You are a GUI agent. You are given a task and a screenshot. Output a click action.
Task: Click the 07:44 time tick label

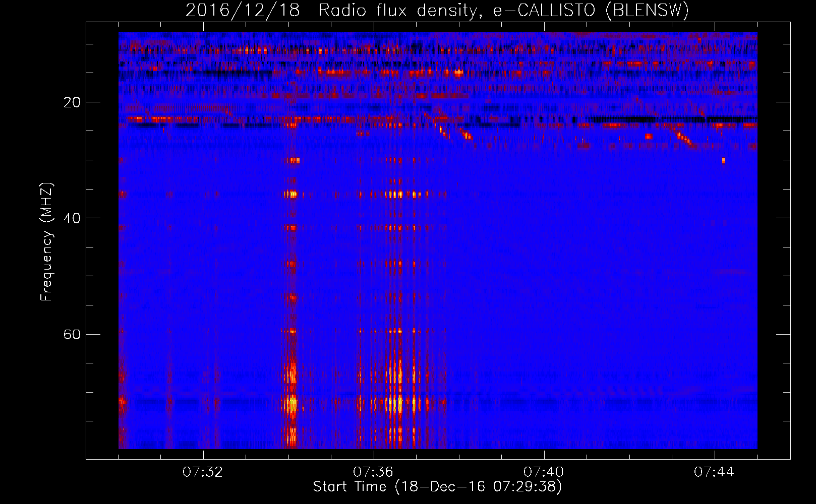tap(714, 472)
